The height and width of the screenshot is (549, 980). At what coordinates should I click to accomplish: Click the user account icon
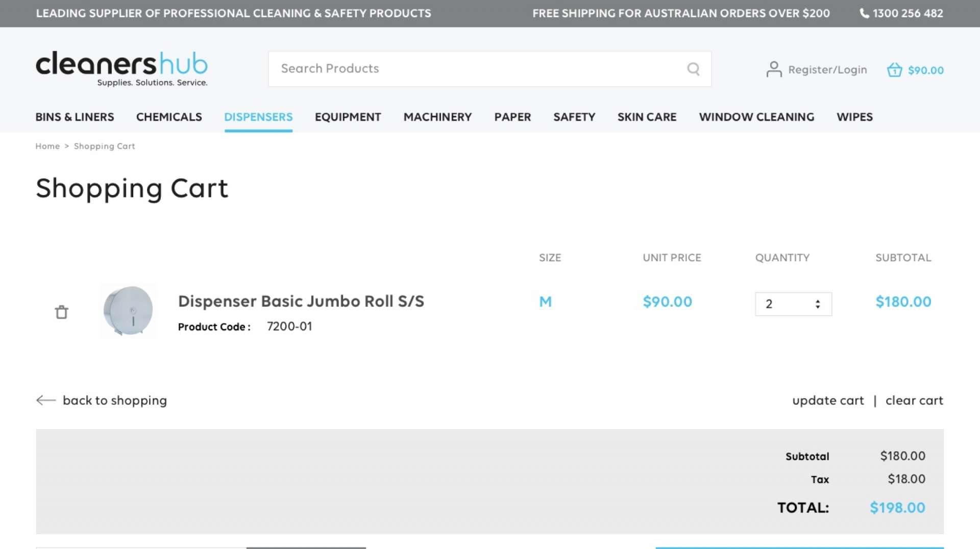774,69
